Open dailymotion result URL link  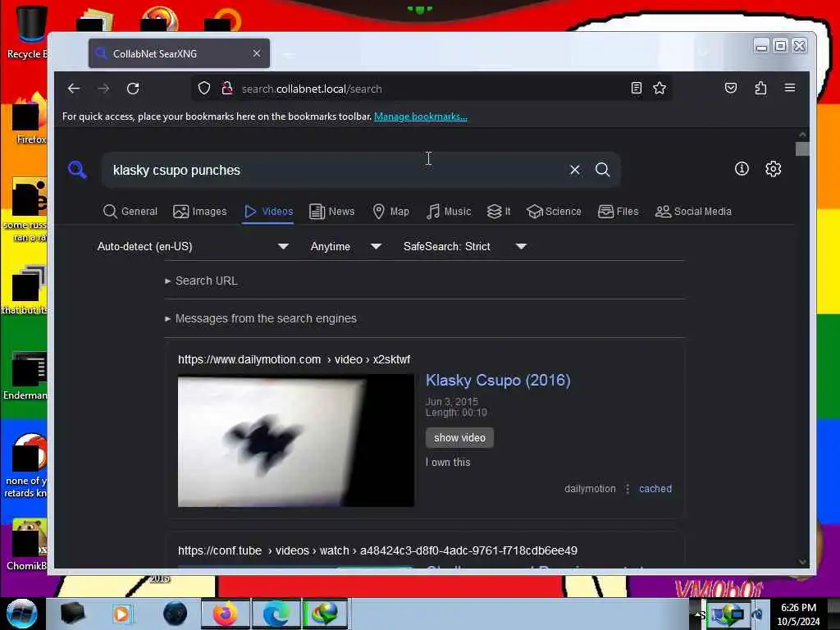pyautogui.click(x=294, y=359)
